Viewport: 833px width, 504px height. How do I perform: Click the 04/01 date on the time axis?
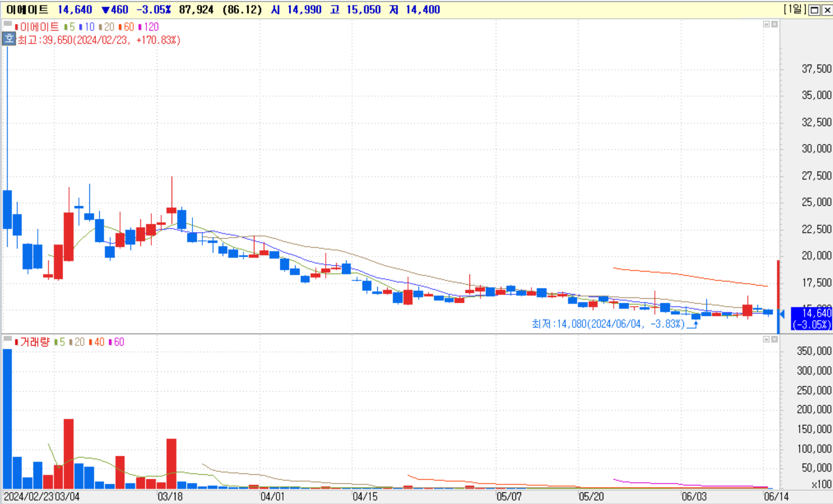273,497
